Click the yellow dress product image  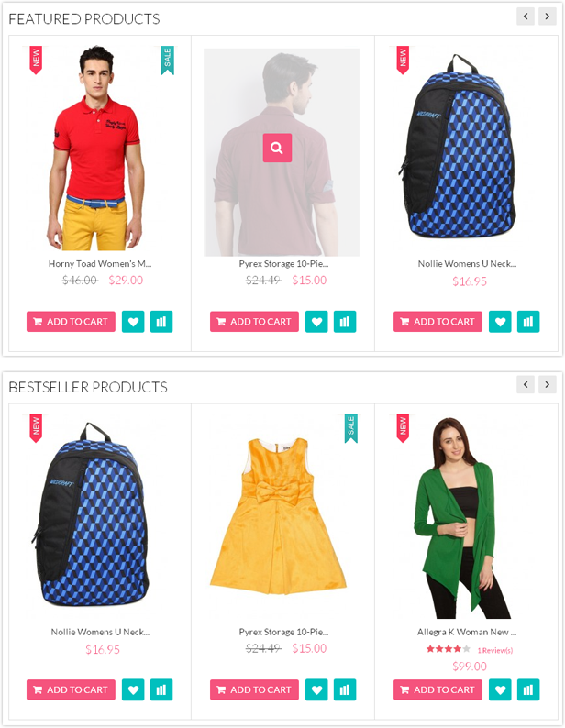click(x=278, y=516)
